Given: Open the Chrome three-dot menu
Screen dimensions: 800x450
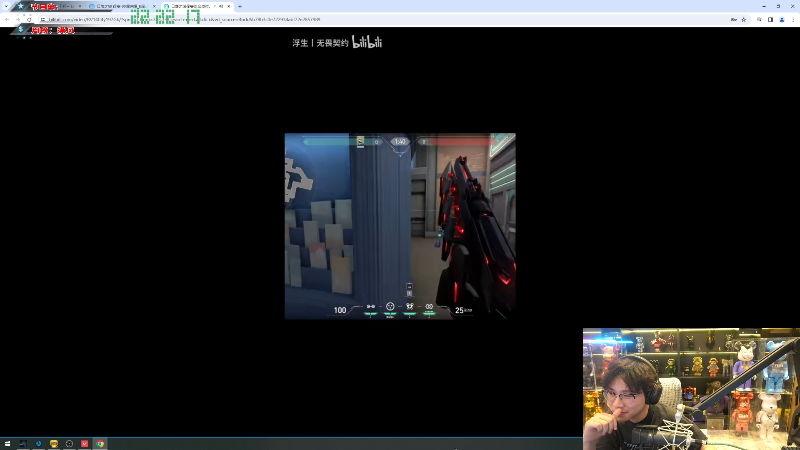Looking at the screenshot, I should point(793,19).
